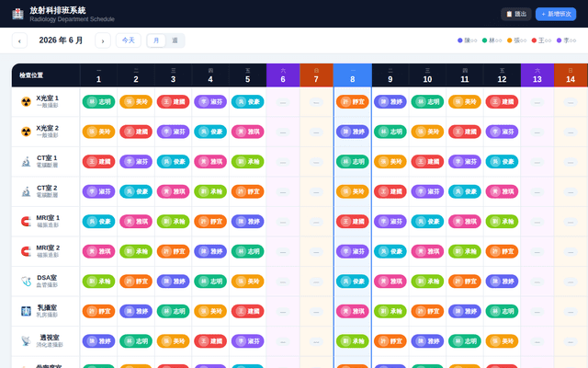588x368 pixels.
Task: Select the day 10 column header
Action: pos(427,75)
